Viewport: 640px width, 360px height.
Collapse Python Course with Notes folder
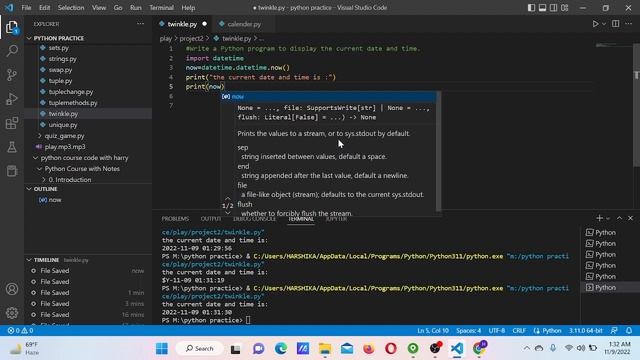(x=82, y=169)
